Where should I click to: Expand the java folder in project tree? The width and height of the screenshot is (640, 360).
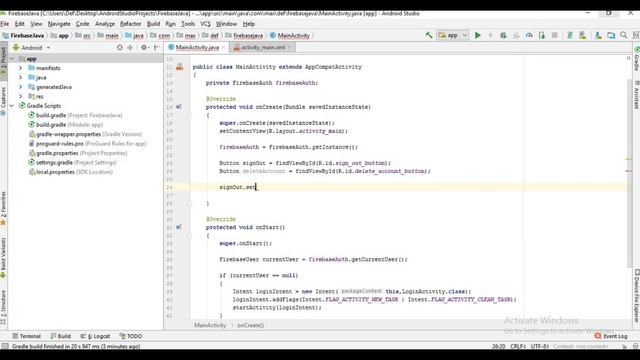point(20,77)
